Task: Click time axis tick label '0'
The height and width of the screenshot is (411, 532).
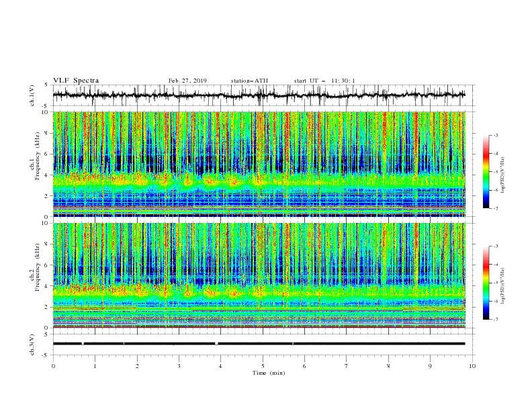Action: 53,366
